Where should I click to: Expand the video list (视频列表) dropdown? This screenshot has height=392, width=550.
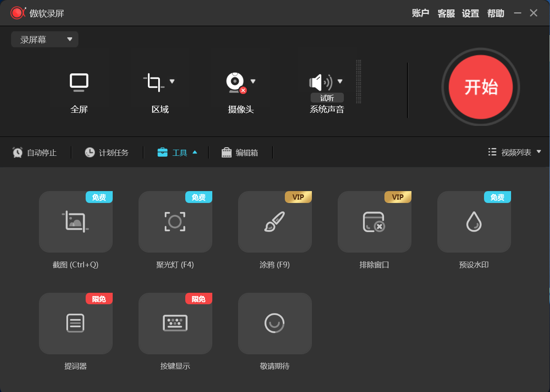tap(539, 152)
